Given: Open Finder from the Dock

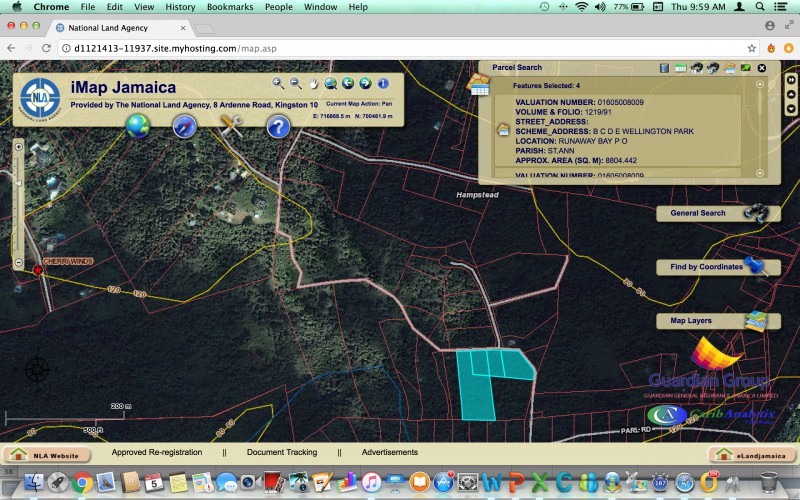Looking at the screenshot, I should (x=34, y=482).
